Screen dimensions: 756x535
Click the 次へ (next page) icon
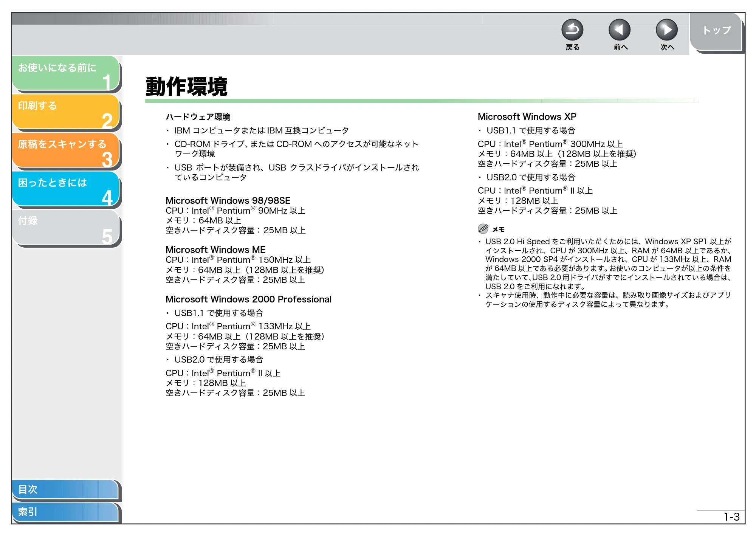[667, 30]
